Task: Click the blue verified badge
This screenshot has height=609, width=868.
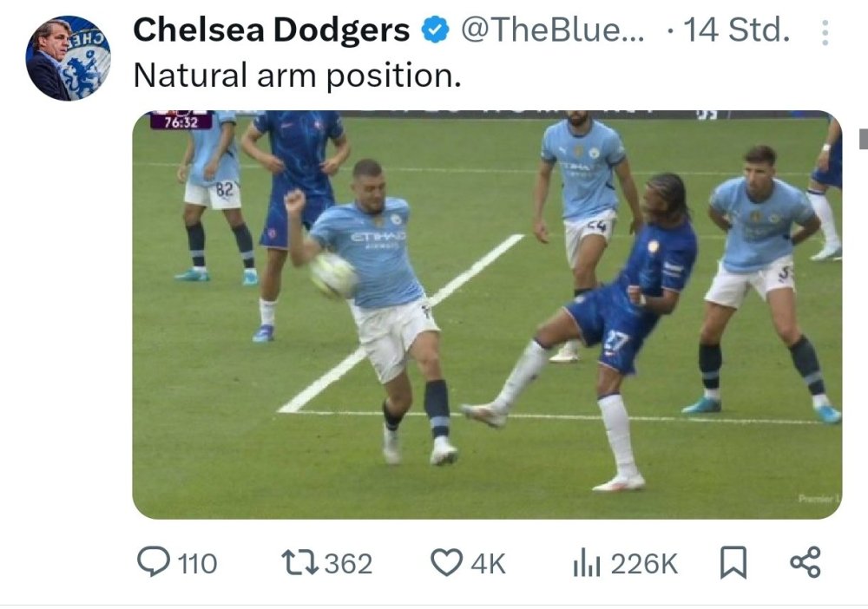Action: point(434,31)
